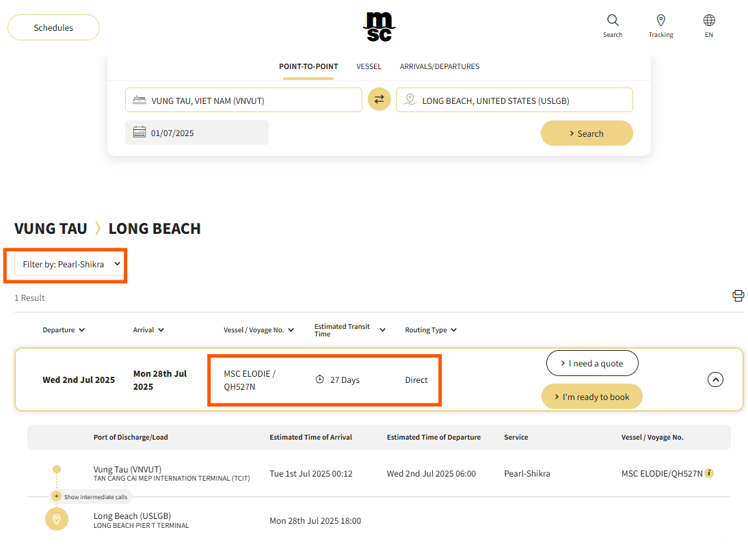Open Search via magnifying glass icon

pos(613,21)
